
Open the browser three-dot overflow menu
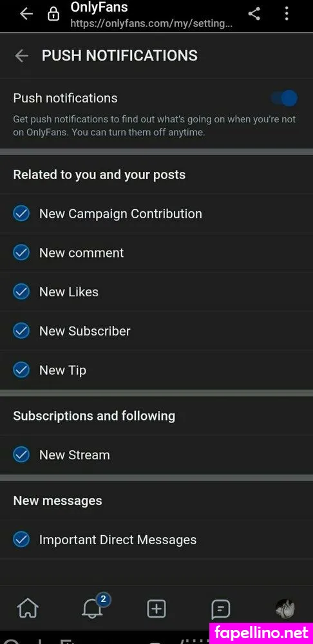(287, 14)
